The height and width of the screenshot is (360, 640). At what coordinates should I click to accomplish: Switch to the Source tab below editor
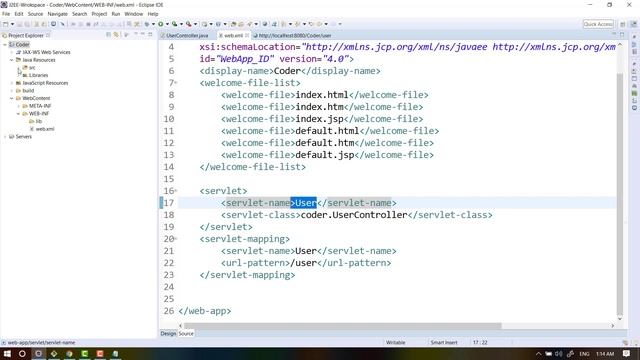[x=186, y=333]
